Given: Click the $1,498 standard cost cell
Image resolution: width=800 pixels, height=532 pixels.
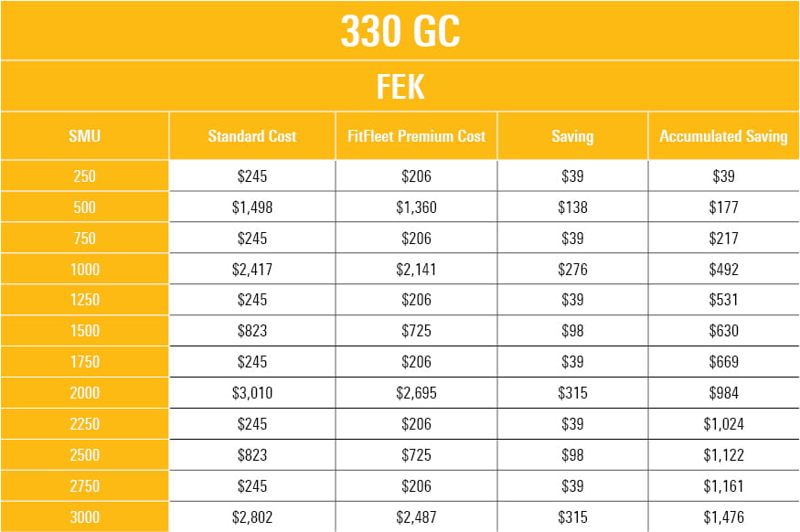Looking at the screenshot, I should (x=252, y=207).
